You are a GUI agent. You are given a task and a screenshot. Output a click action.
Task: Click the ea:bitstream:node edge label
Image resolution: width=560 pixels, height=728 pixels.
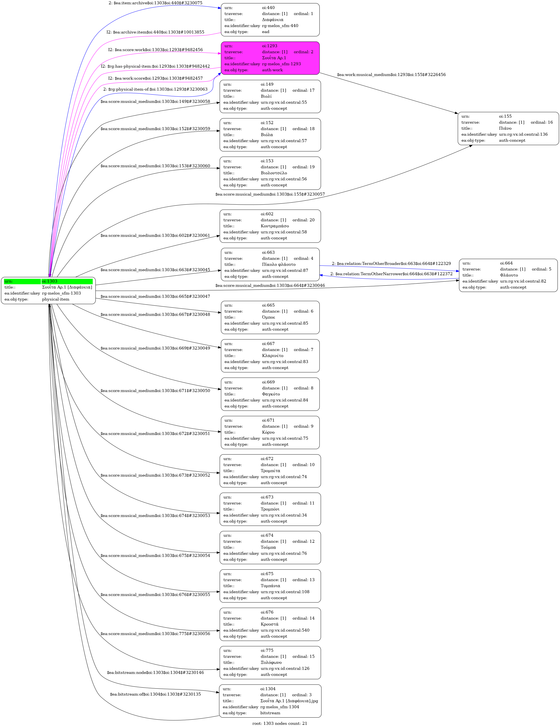pyautogui.click(x=155, y=673)
